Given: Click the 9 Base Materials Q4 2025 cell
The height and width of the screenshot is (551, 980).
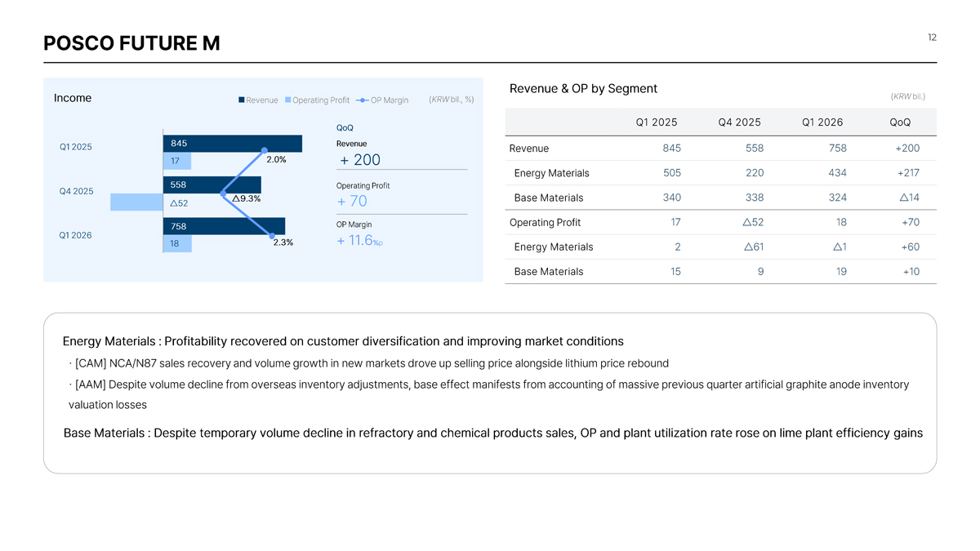Looking at the screenshot, I should click(x=761, y=272).
